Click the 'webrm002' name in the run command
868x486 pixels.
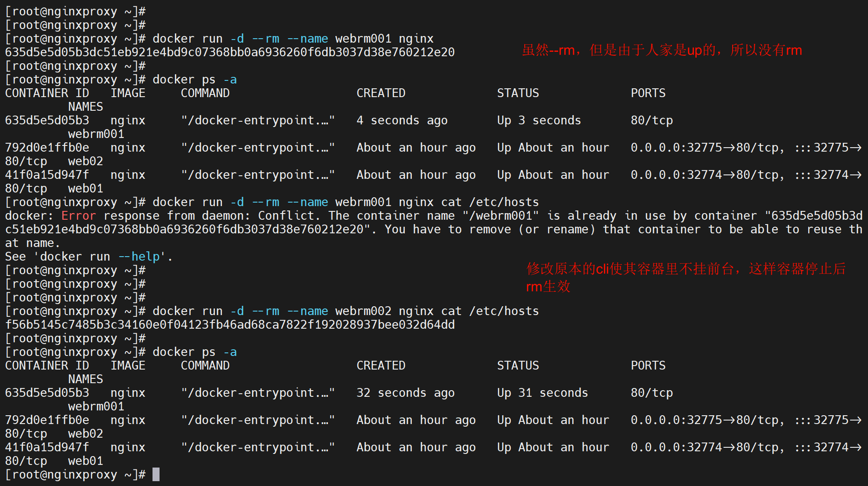[x=363, y=311]
